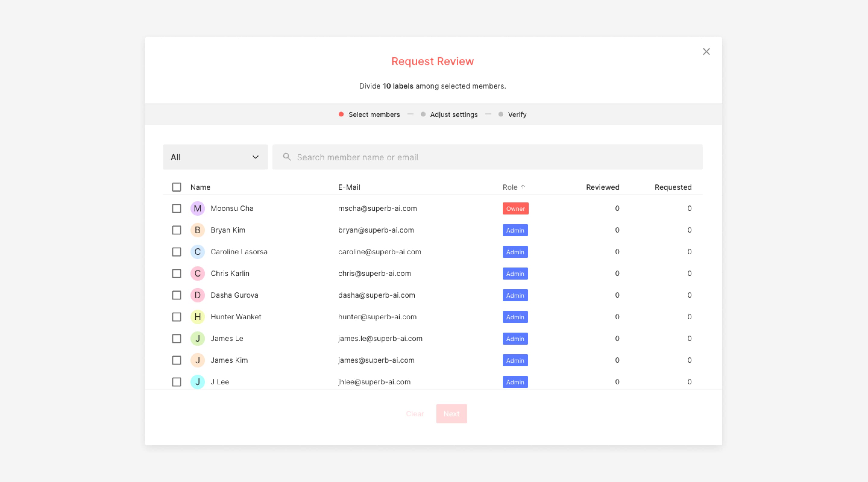Image resolution: width=868 pixels, height=482 pixels.
Task: Click James Kim's J avatar
Action: tap(197, 360)
